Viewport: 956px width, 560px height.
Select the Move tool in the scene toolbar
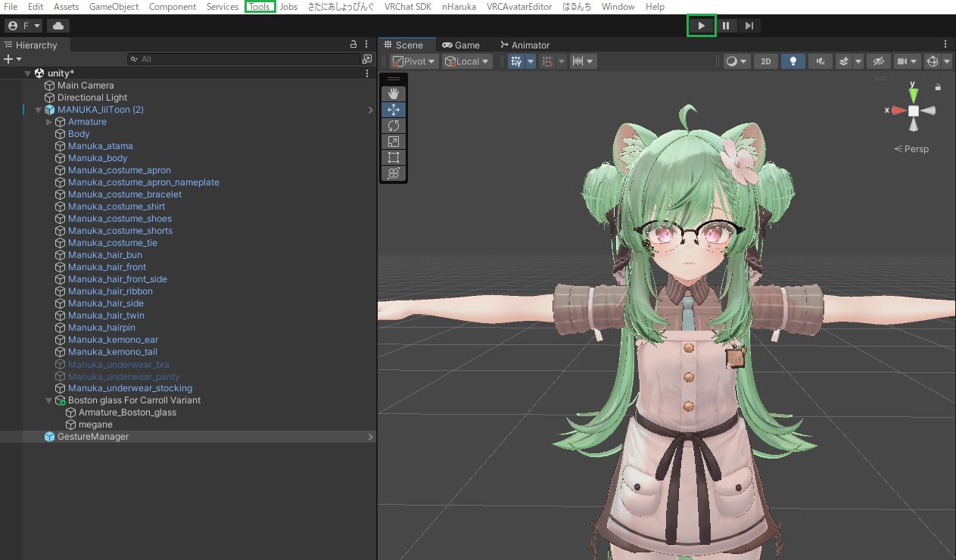(394, 110)
